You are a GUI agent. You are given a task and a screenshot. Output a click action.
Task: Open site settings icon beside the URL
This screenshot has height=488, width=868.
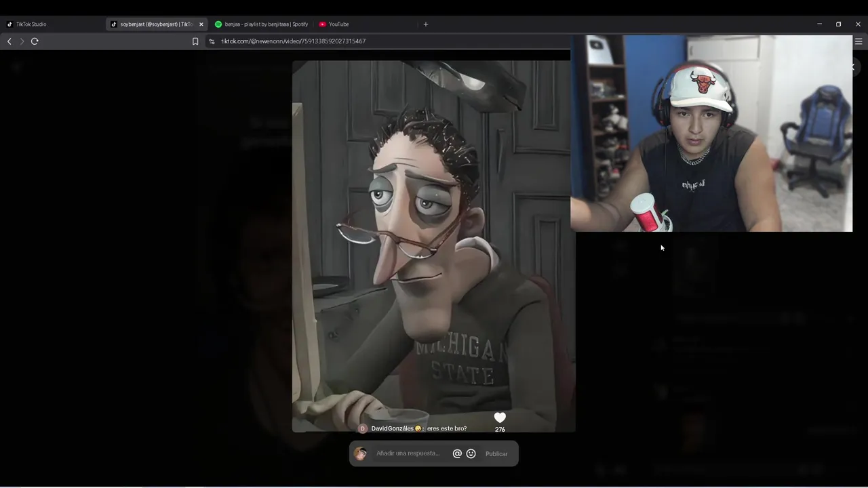212,41
